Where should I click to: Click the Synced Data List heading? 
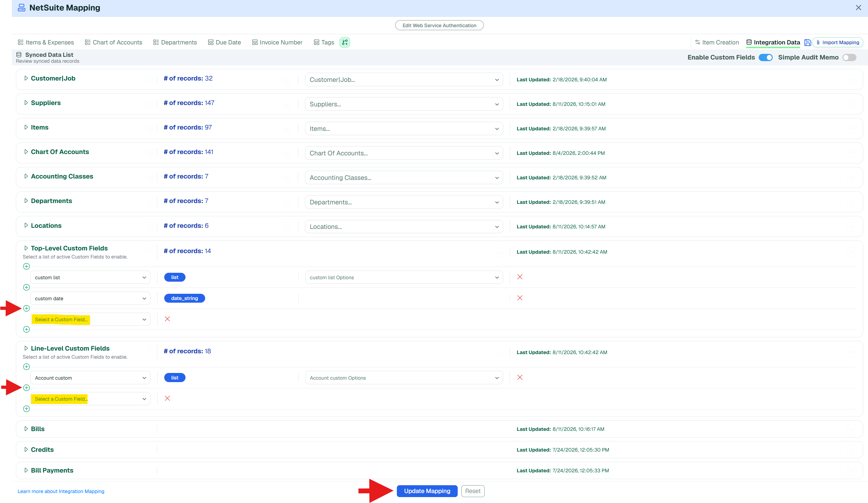pos(49,55)
